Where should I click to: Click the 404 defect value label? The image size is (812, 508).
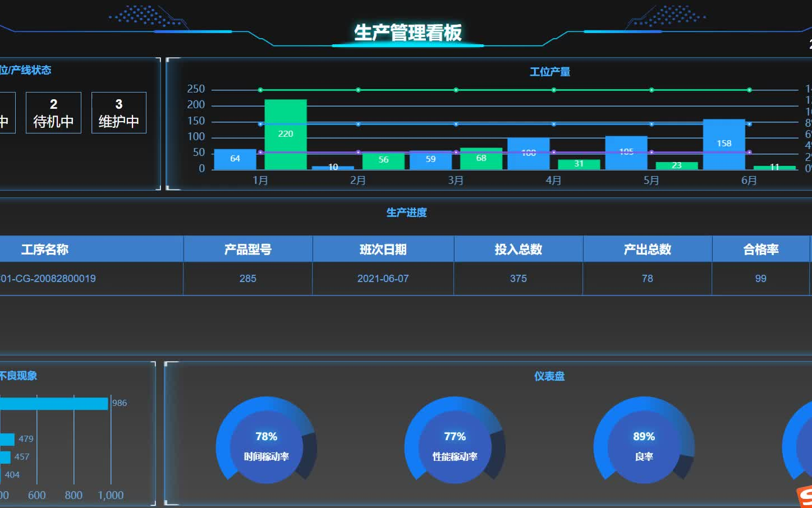[x=12, y=475]
